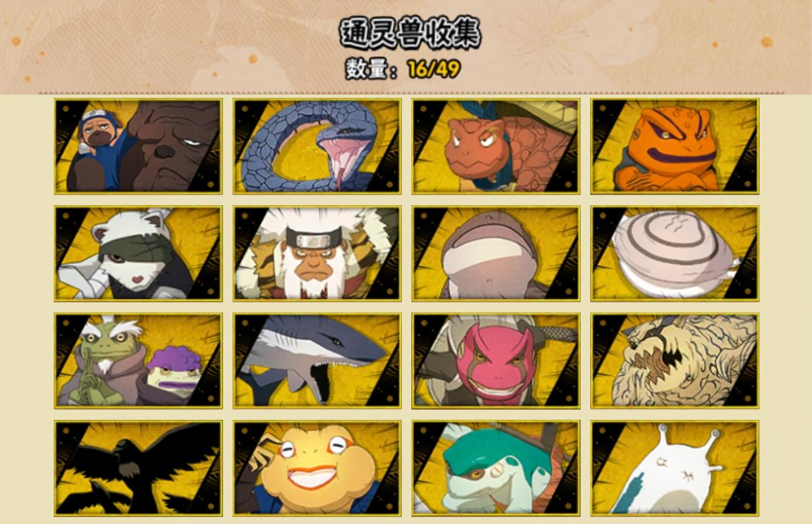Click the 通灵兽收集 title header

[x=410, y=32]
